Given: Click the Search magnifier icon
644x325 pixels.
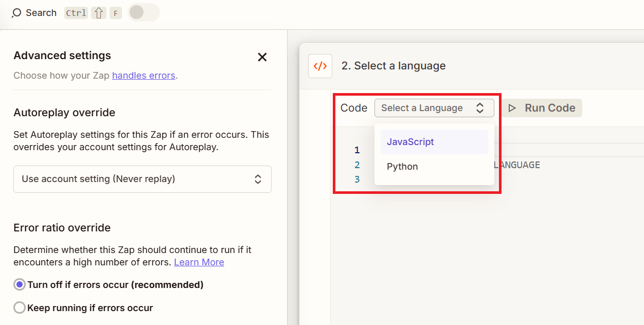Looking at the screenshot, I should tap(16, 13).
